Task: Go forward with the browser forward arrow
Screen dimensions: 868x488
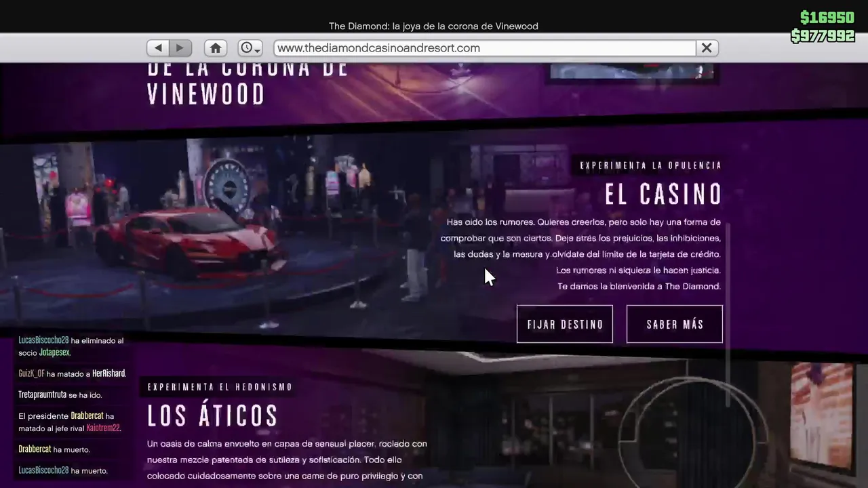Action: [x=180, y=48]
